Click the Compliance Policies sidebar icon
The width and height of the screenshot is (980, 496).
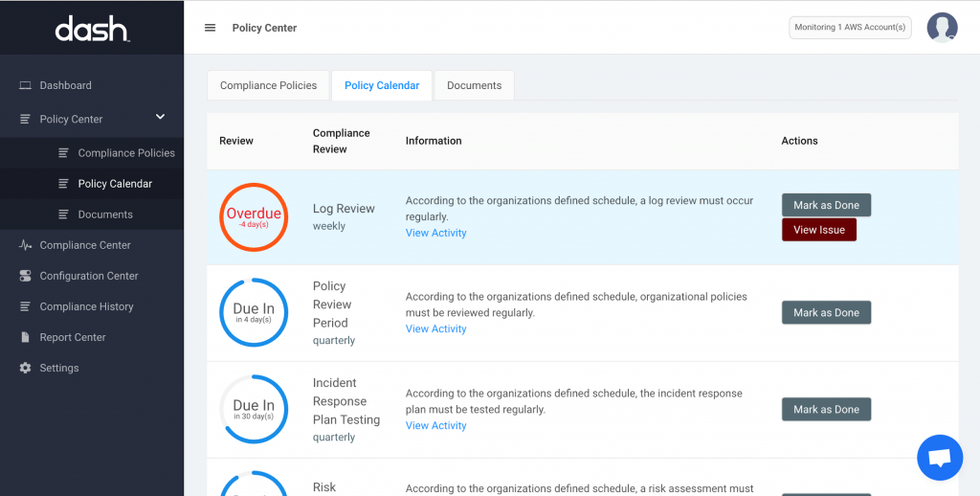tap(63, 152)
